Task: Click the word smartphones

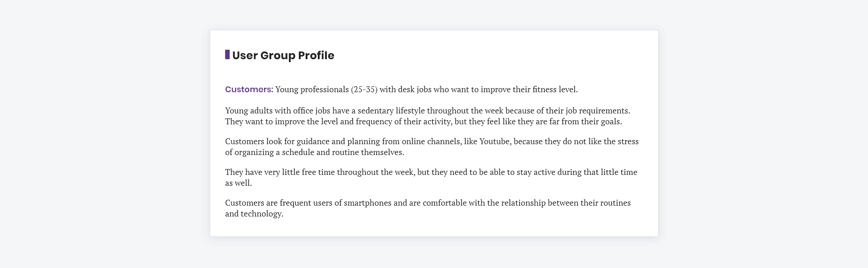Action: tap(368, 203)
